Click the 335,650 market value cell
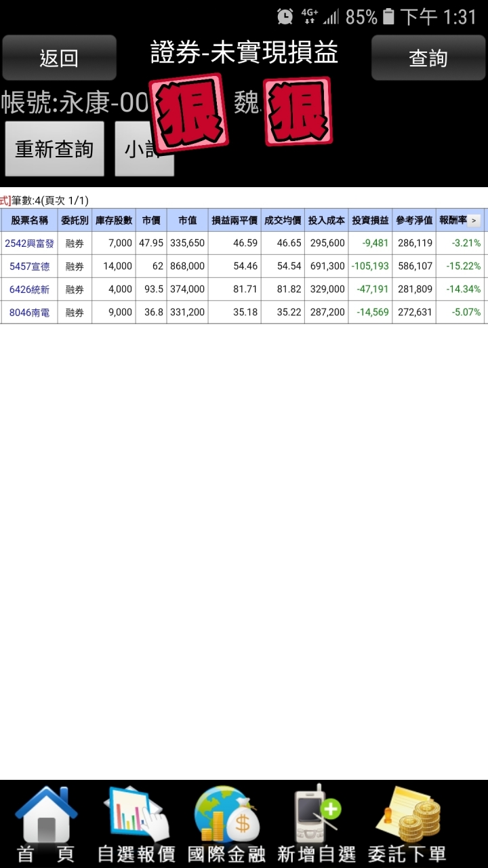 [x=187, y=243]
